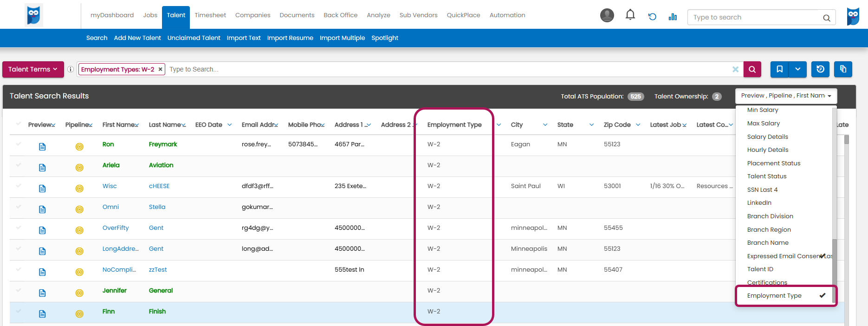The image size is (868, 326).
Task: Open the Talent Terms dropdown
Action: click(x=32, y=69)
